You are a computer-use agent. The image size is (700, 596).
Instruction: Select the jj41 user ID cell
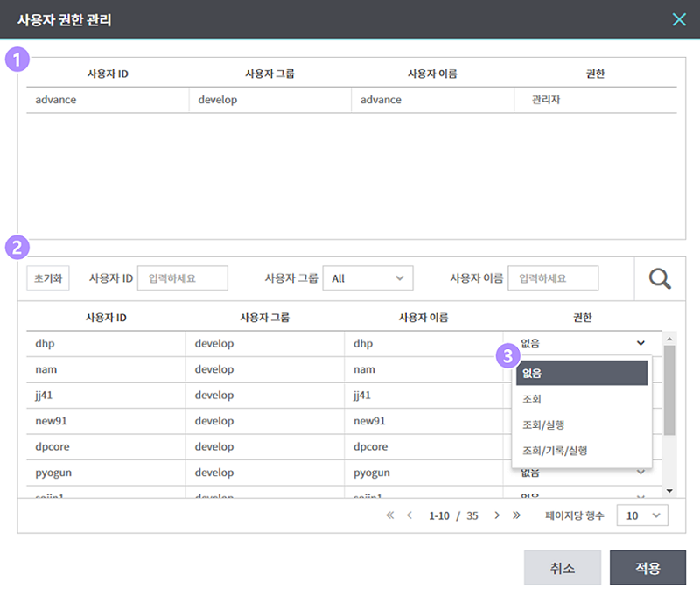106,395
